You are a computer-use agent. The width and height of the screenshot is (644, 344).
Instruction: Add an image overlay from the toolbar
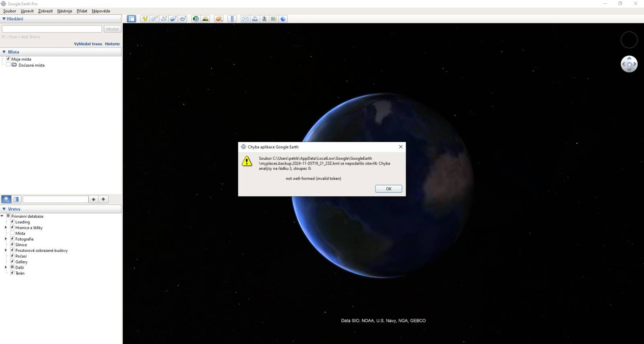click(x=173, y=19)
